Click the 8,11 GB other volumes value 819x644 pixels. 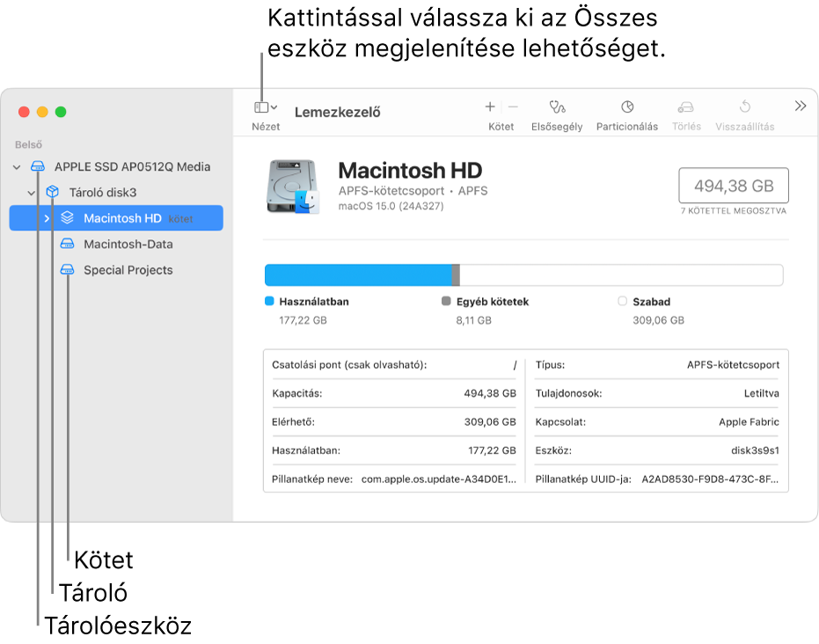point(474,320)
